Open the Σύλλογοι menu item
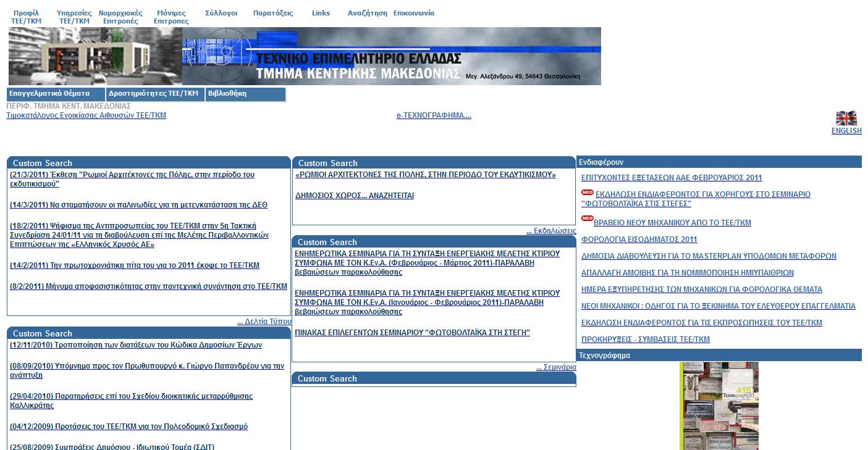Screen dimensions: 868x450 tap(221, 13)
